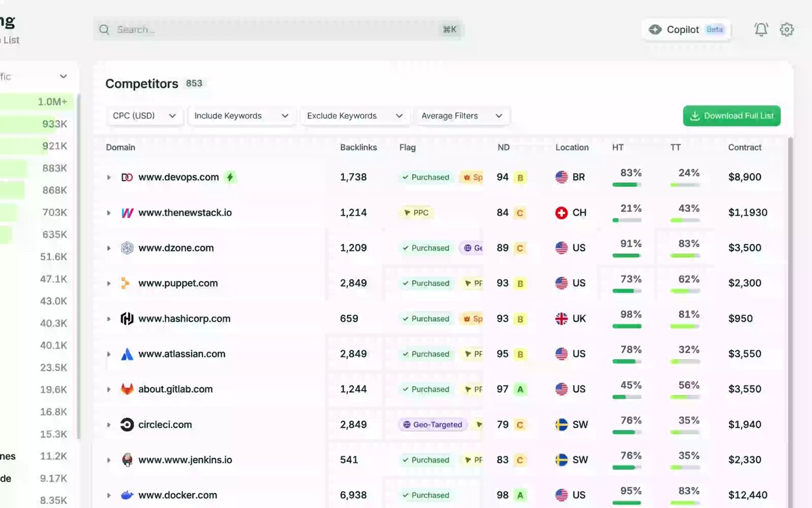Click the search magnifier icon
Image resolution: width=812 pixels, height=508 pixels.
tap(104, 29)
